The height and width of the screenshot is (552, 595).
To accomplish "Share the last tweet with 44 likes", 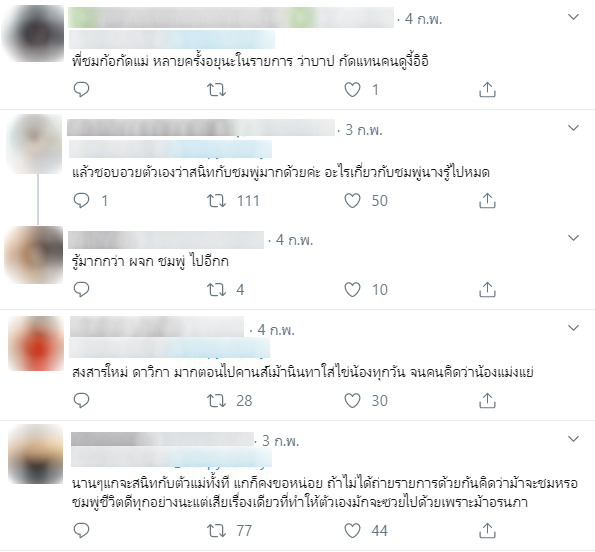I will coord(487,530).
